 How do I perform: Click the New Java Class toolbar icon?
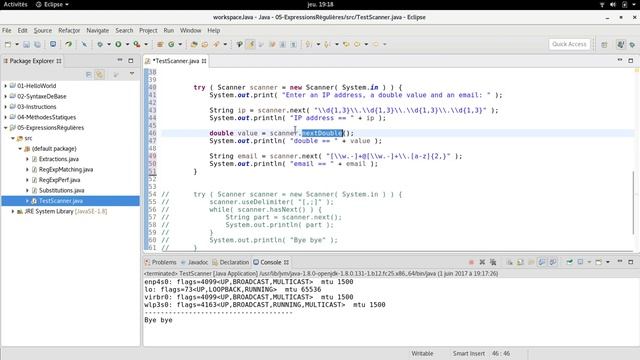click(x=171, y=44)
